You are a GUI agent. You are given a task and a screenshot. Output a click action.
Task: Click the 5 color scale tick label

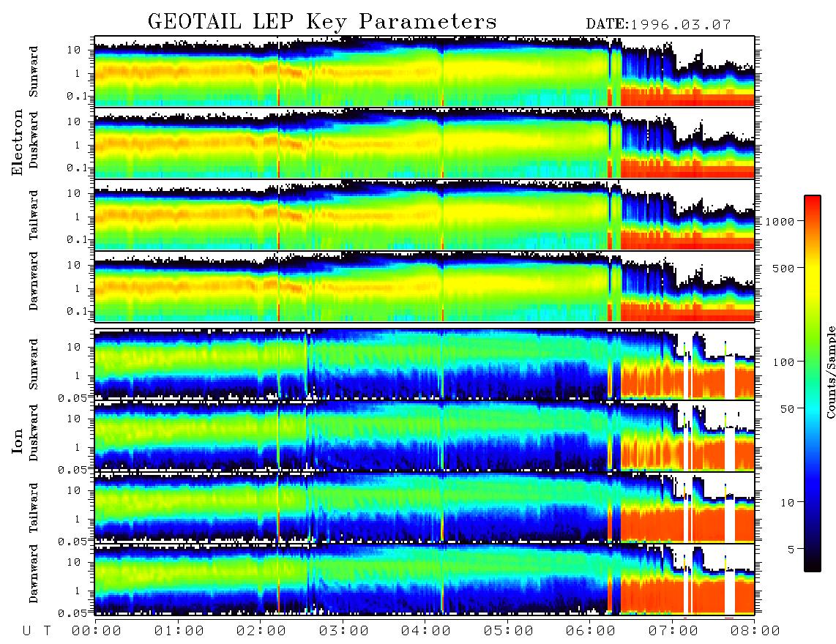coord(791,549)
